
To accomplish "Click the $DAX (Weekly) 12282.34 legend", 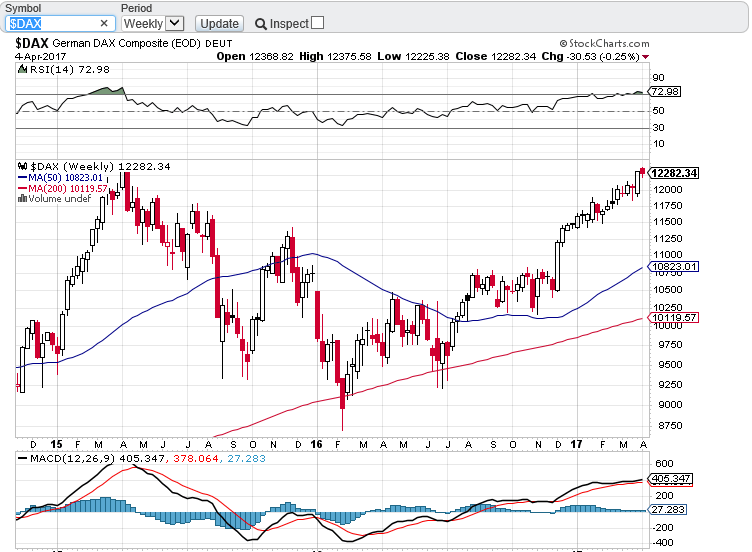I will (x=100, y=166).
